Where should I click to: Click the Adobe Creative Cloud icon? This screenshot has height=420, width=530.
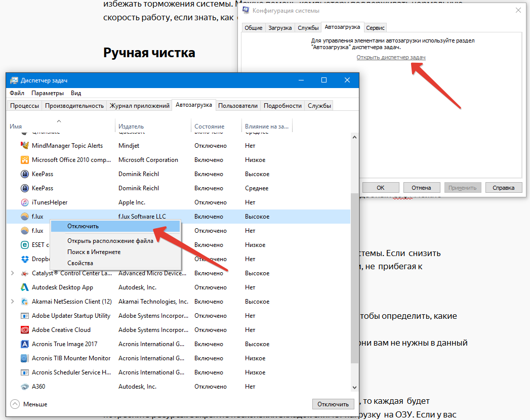pos(25,330)
